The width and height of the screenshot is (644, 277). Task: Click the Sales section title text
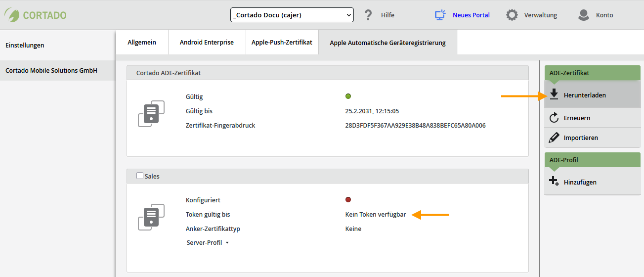pos(152,176)
